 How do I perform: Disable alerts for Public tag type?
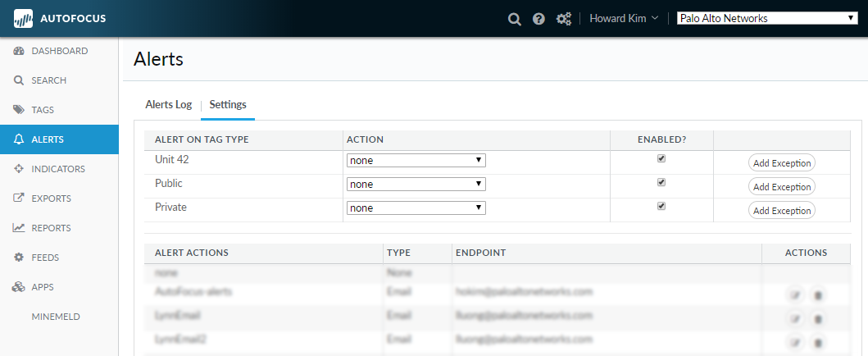pos(661,183)
